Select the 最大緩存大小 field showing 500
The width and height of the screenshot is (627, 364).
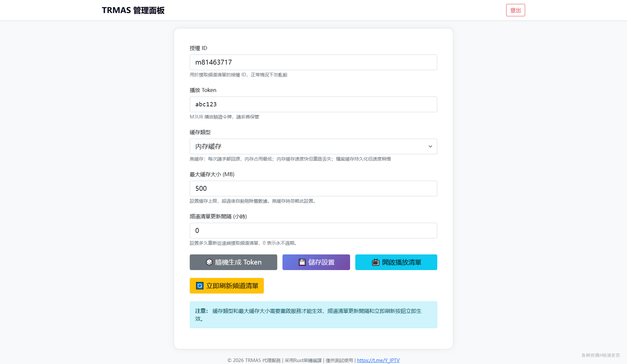(313, 189)
